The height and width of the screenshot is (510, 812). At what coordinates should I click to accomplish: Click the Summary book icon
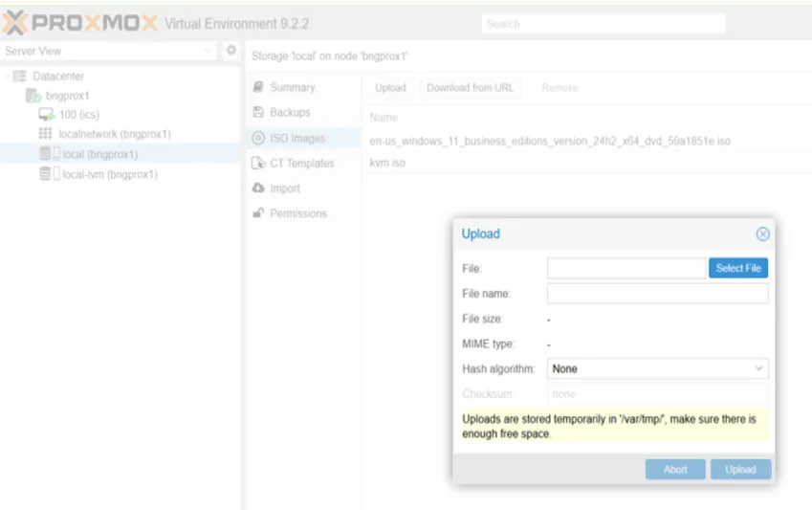point(258,87)
